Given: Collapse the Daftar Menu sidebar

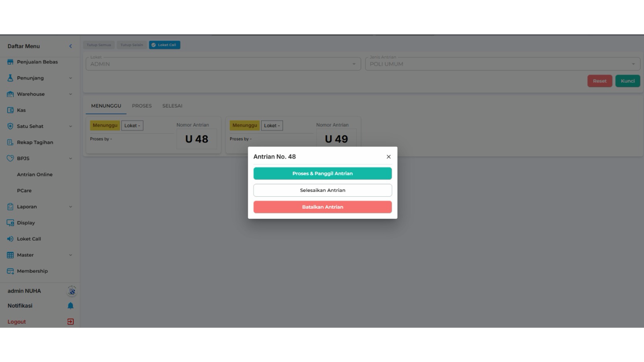Looking at the screenshot, I should (70, 46).
